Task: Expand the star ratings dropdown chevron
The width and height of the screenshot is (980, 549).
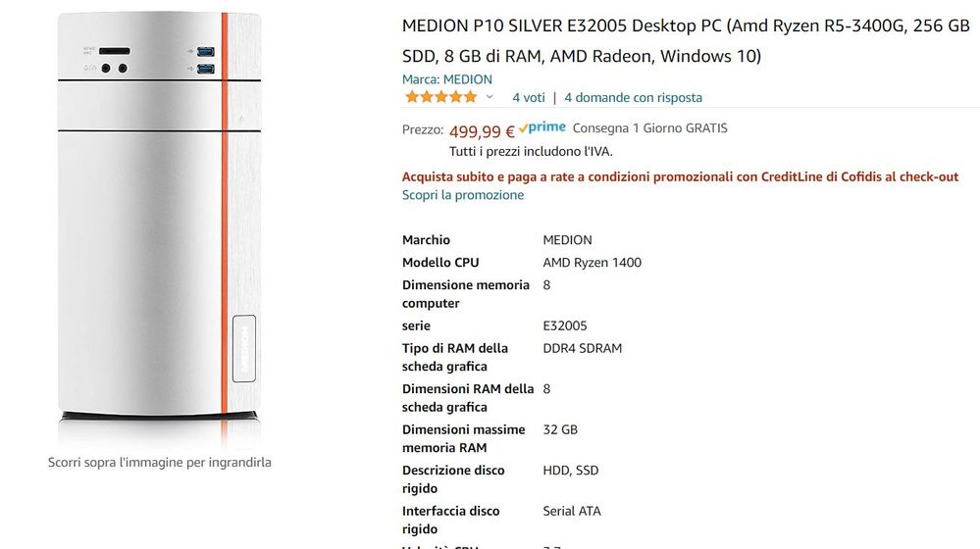Action: point(490,97)
